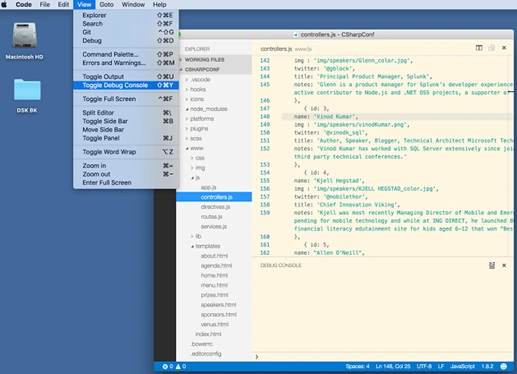Open the Code application menu

24,4
